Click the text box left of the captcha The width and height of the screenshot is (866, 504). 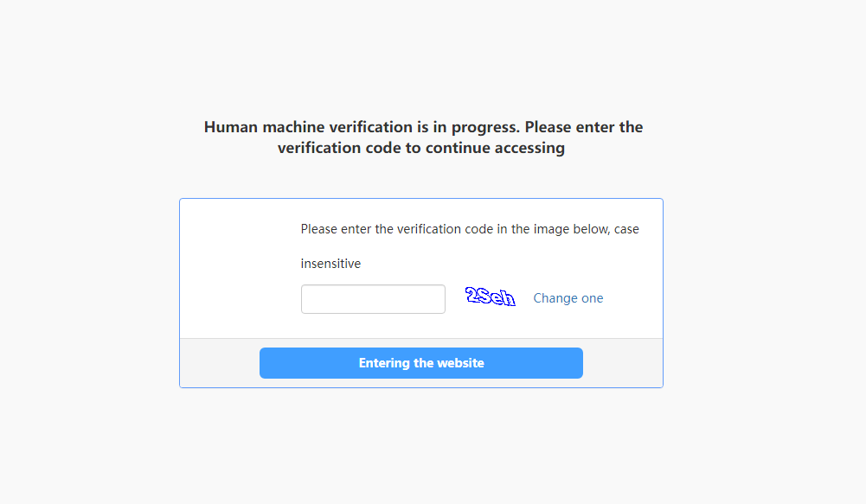click(373, 298)
